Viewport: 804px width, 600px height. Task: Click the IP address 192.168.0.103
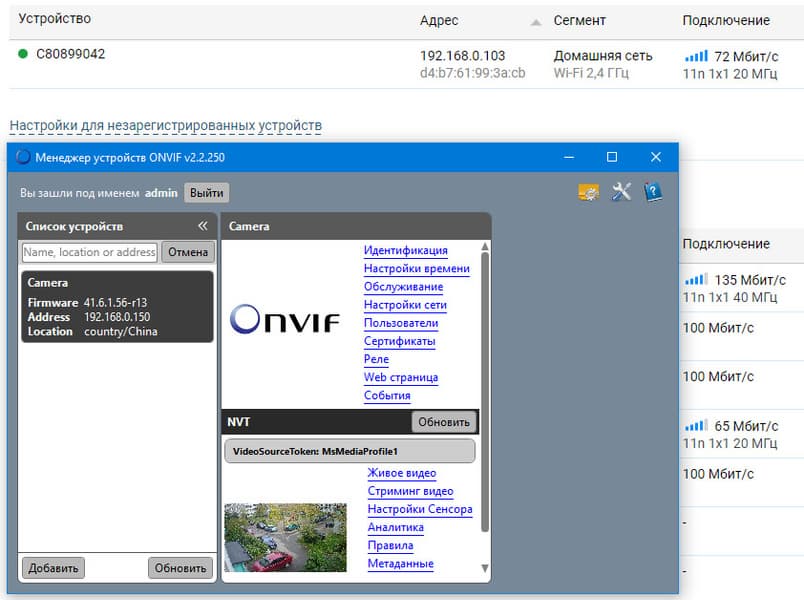click(463, 55)
